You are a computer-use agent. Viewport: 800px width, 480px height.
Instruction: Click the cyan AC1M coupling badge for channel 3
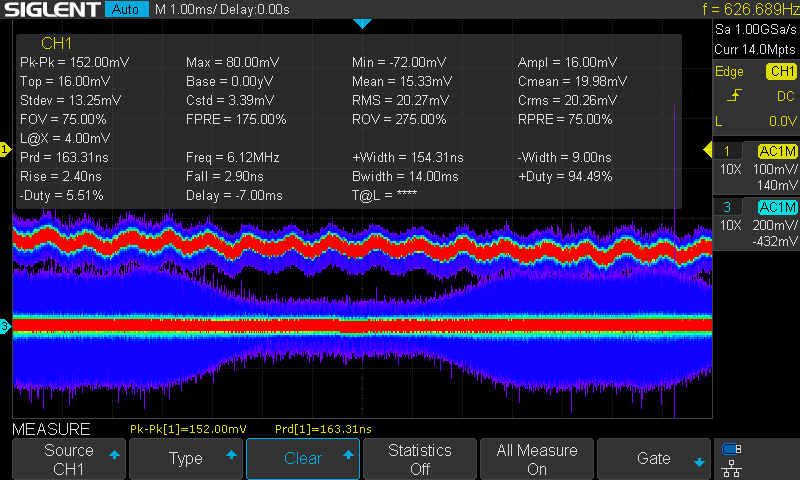click(777, 207)
